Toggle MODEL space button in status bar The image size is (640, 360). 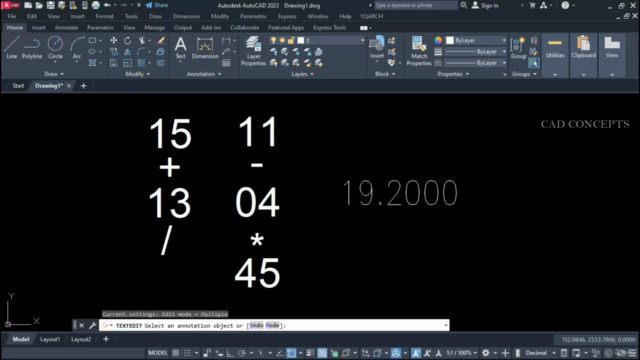coord(158,353)
